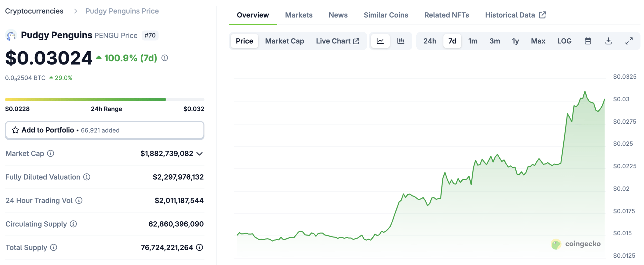Set chart range to 1y
This screenshot has width=644, height=265.
pos(515,41)
